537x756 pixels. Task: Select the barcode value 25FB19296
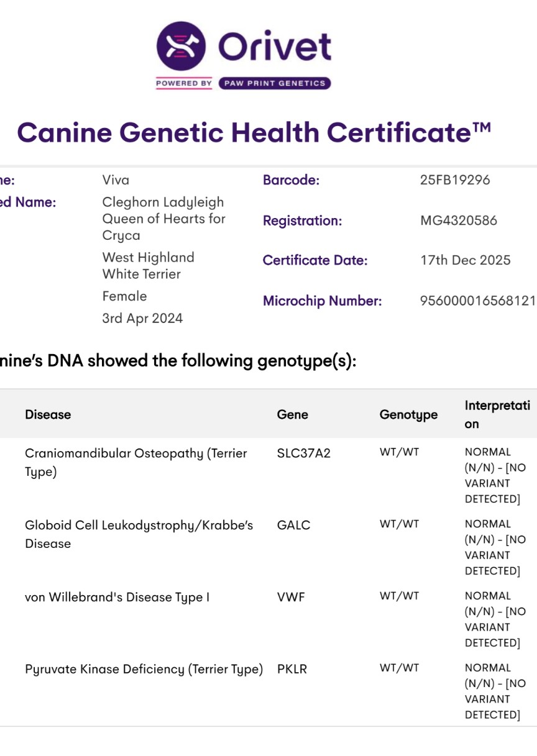[x=455, y=180]
